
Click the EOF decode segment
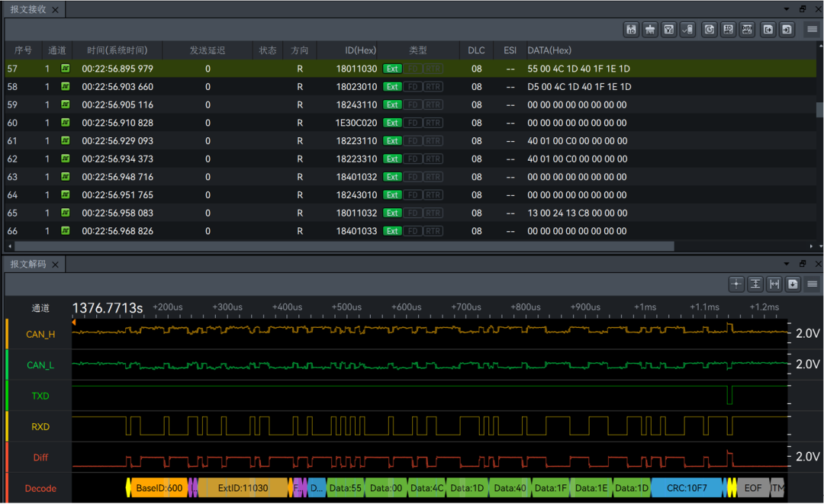[x=753, y=488]
